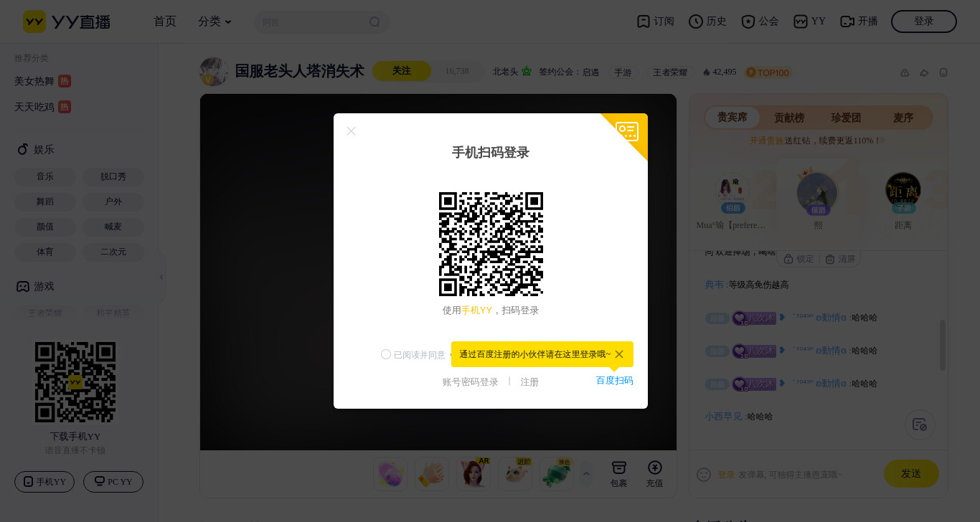Click the share arrow icon
The height and width of the screenshot is (522, 980).
924,72
